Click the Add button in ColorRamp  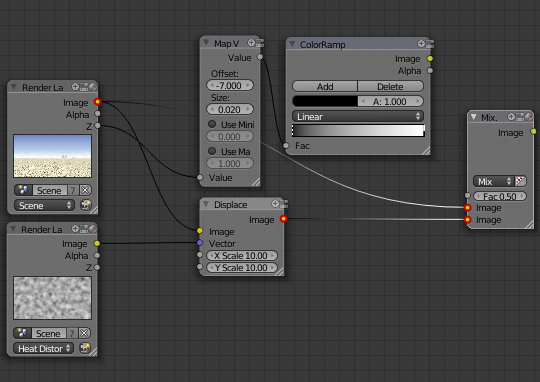(x=325, y=86)
